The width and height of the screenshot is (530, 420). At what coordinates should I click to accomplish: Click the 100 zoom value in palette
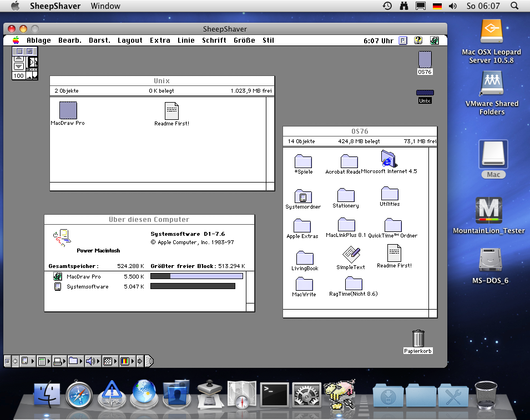[18, 75]
